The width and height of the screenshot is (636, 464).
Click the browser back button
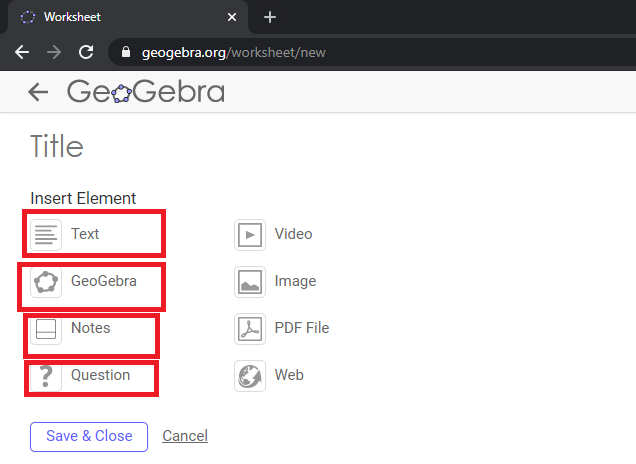(x=22, y=52)
